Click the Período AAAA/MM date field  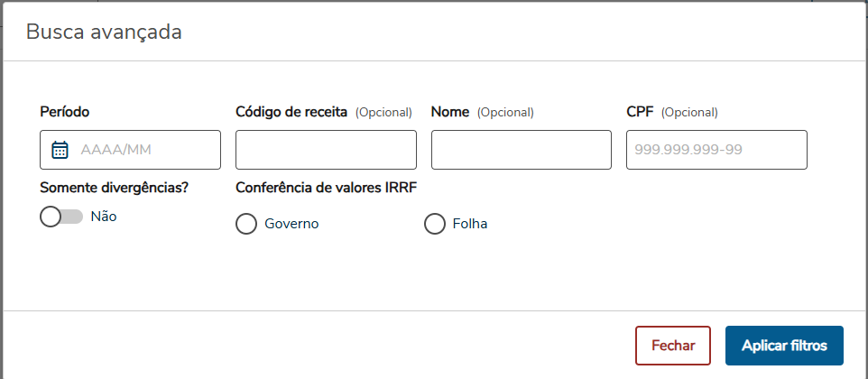(144, 150)
